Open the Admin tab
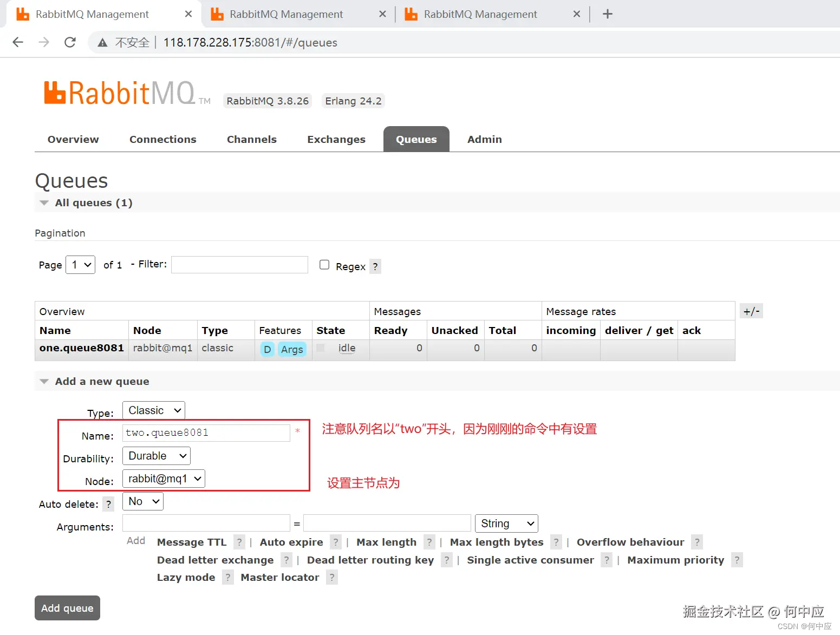The height and width of the screenshot is (635, 840). pos(485,139)
